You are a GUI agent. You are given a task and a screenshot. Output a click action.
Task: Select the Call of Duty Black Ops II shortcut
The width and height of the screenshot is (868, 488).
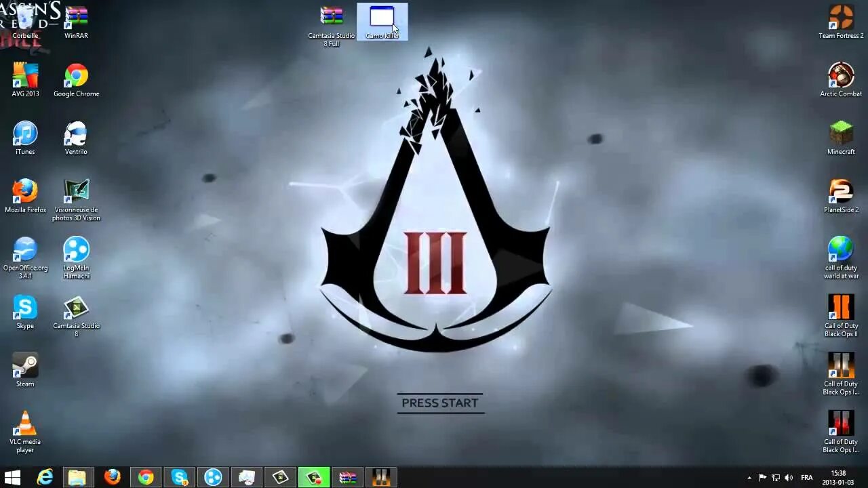click(x=841, y=316)
